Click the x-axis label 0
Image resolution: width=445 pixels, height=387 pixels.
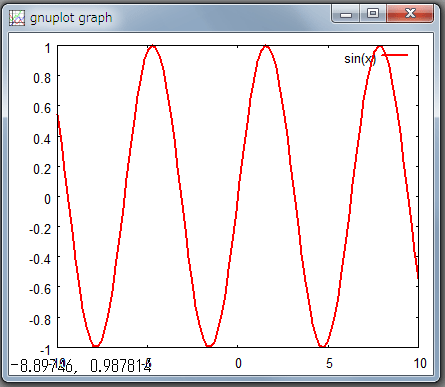pos(238,363)
